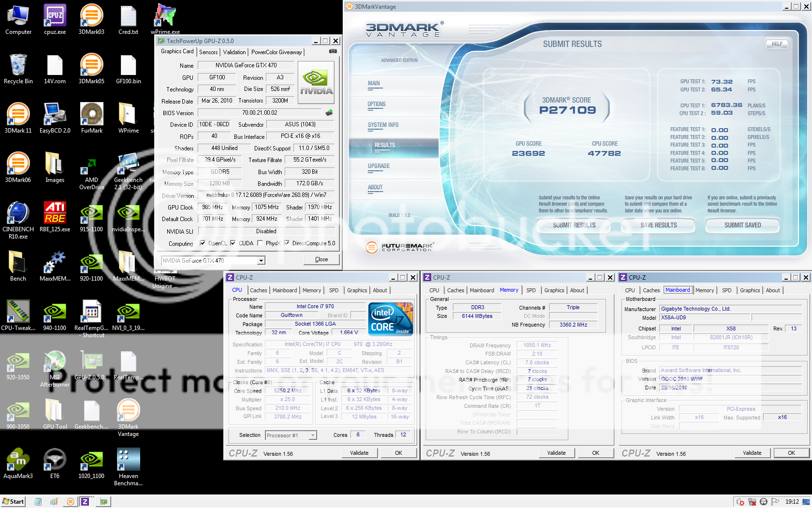
Task: Launch cpuz.exe from desktop
Action: click(x=55, y=19)
